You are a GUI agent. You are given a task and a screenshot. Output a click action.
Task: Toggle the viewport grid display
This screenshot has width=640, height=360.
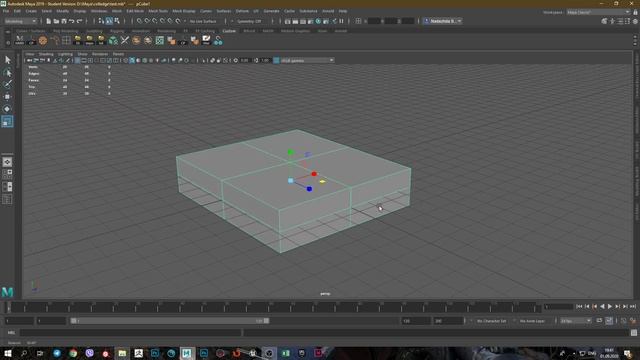click(x=77, y=60)
